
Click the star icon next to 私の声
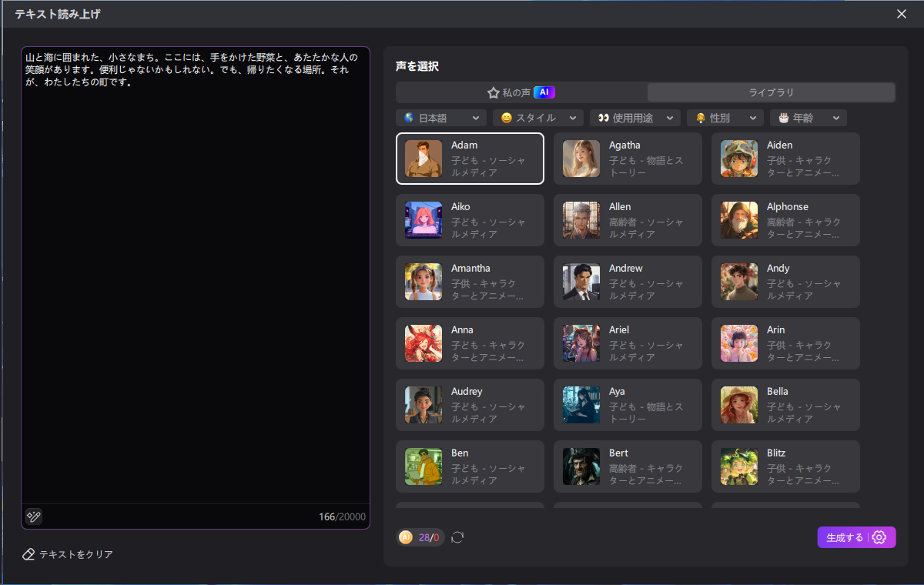pyautogui.click(x=494, y=92)
